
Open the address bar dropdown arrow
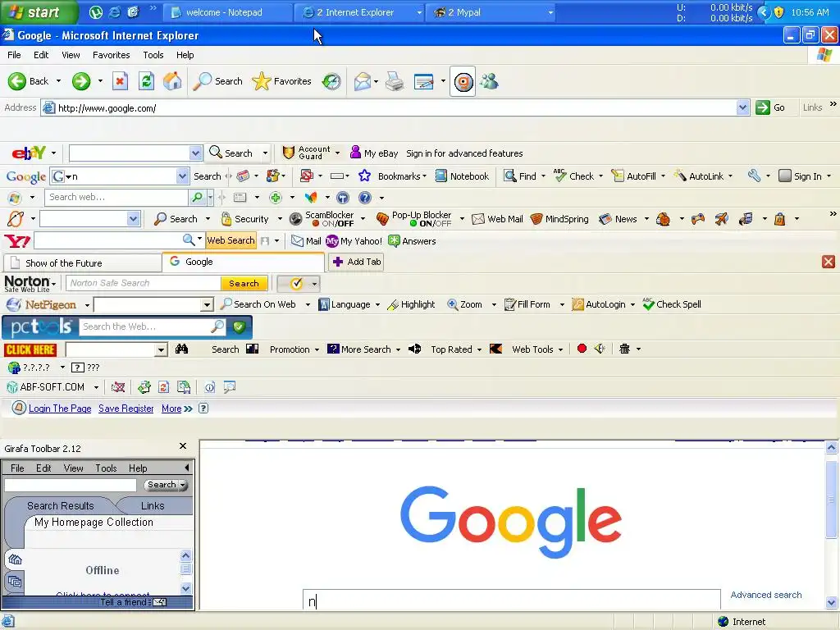click(x=742, y=107)
